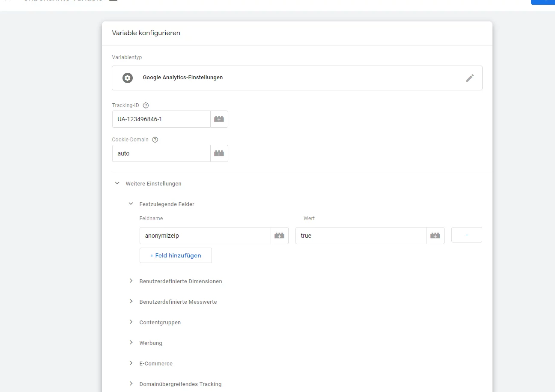Insert variable into anonymizeIp field name
The width and height of the screenshot is (555, 392).
pos(280,236)
